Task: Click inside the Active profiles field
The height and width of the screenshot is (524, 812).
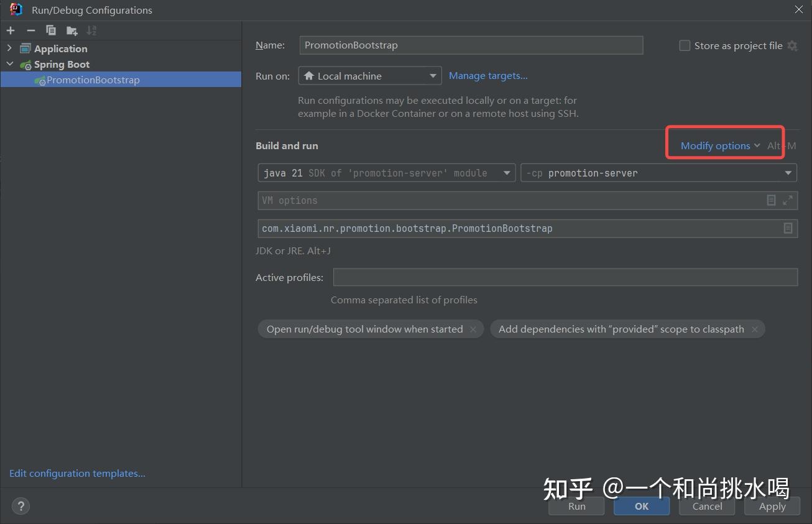Action: click(560, 277)
